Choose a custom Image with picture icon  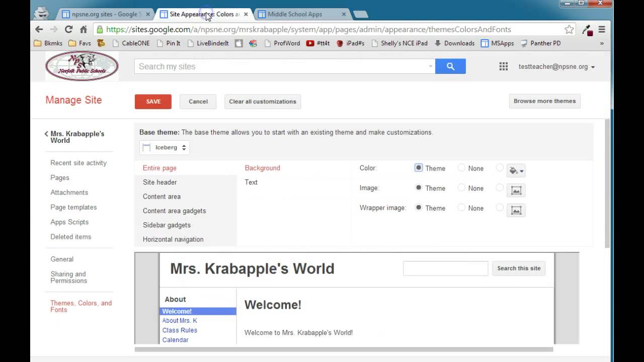(x=516, y=191)
